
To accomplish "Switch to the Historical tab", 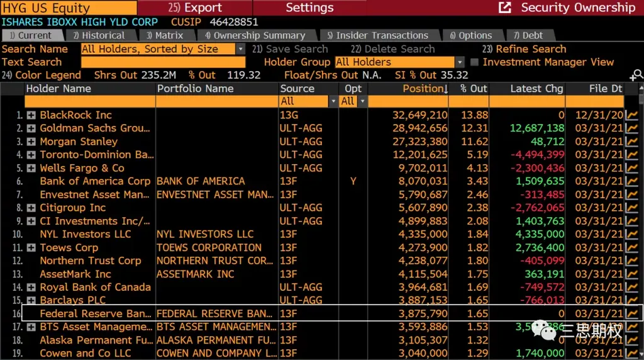I will point(99,35).
